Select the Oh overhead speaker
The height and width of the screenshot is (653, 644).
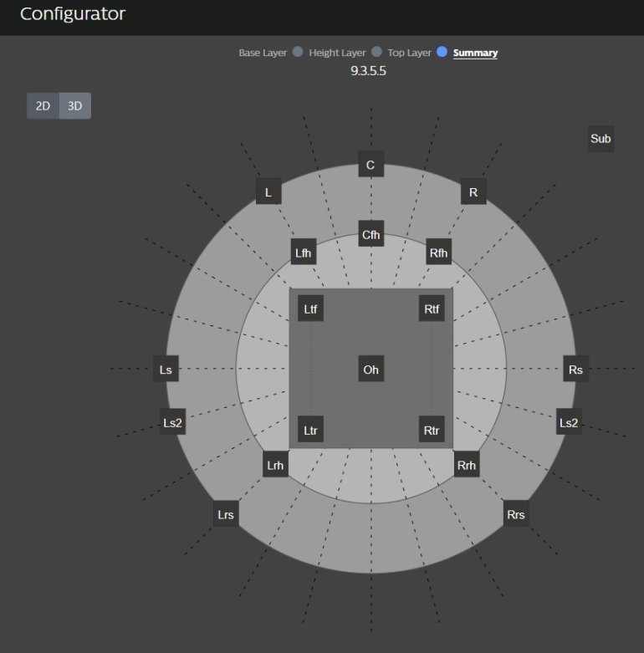tap(371, 369)
